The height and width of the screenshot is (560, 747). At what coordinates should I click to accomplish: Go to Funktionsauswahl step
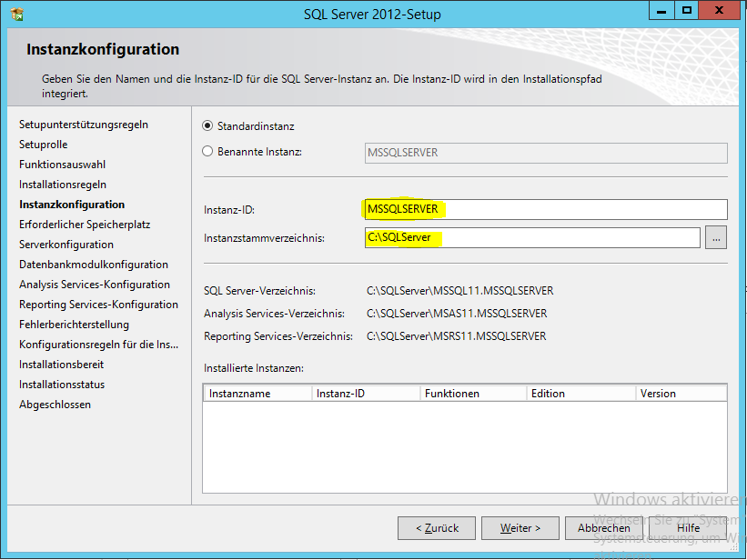click(63, 165)
